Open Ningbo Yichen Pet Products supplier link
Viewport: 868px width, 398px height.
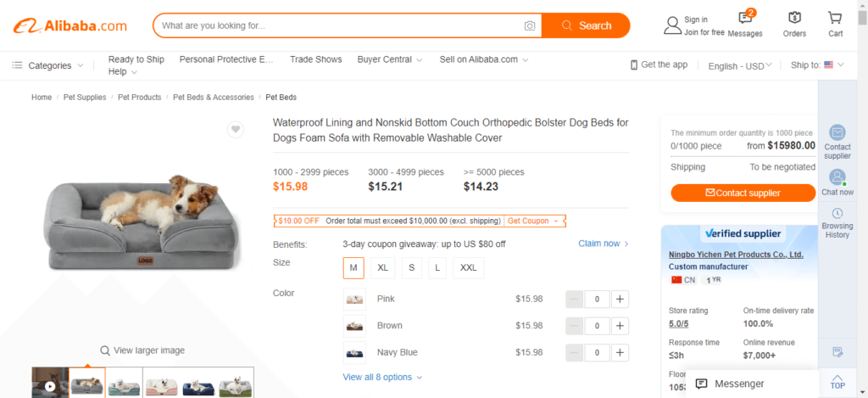[736, 255]
